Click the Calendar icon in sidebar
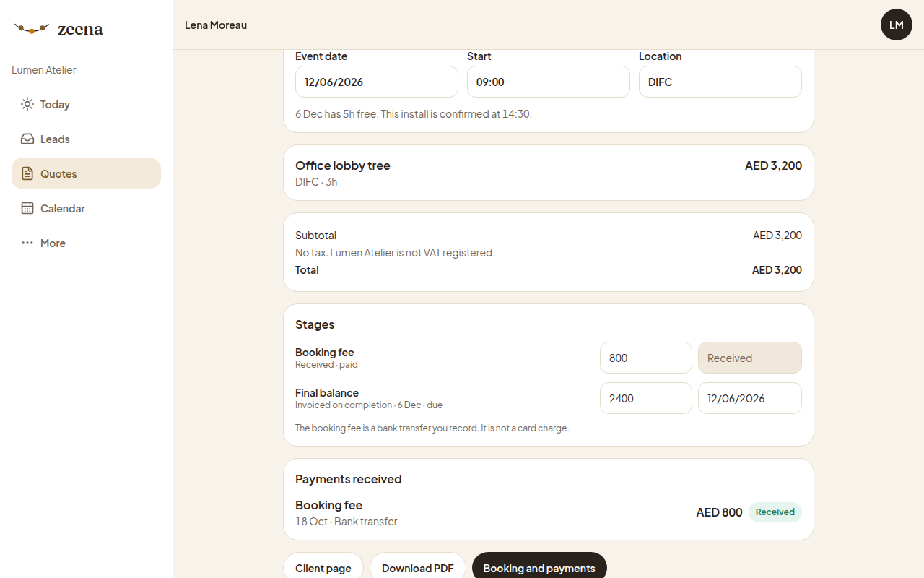 point(27,208)
